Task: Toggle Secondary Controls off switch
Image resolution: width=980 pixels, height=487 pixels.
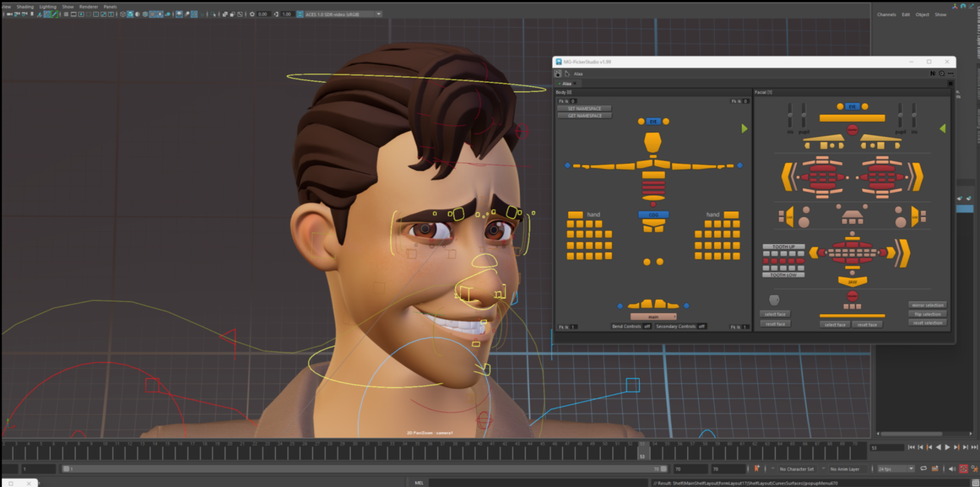Action: [x=702, y=326]
